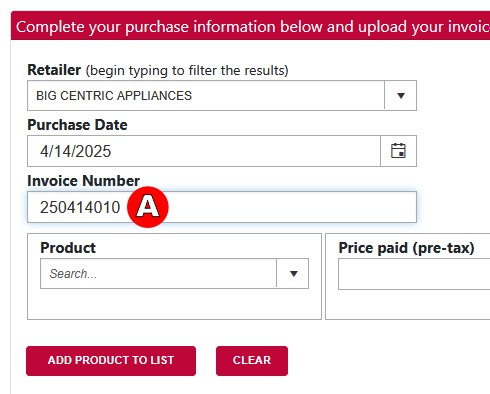Click the begin typing to filter hint text

click(x=187, y=71)
